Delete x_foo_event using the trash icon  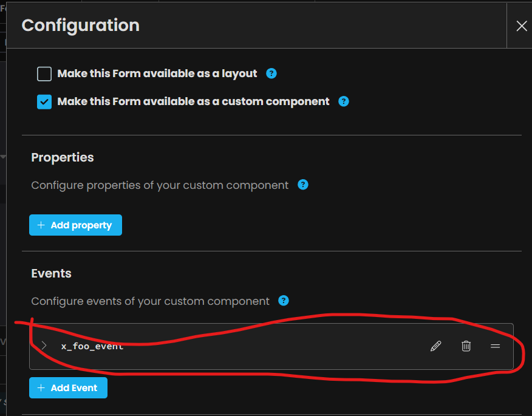pyautogui.click(x=466, y=346)
